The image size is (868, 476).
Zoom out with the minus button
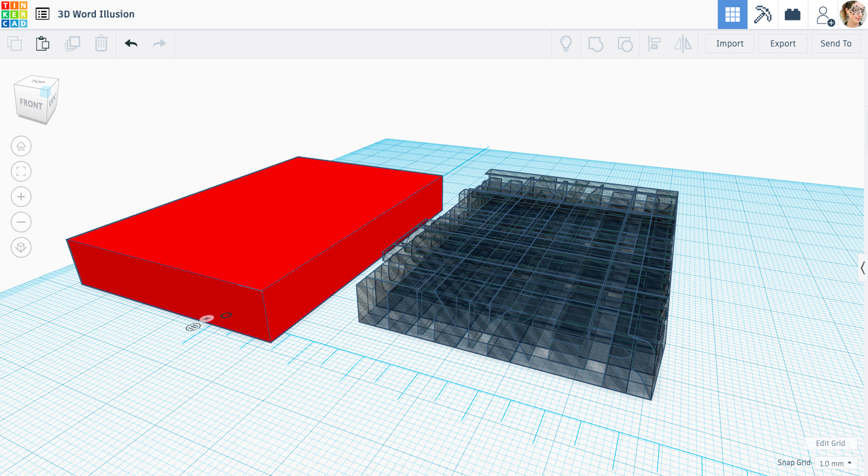pyautogui.click(x=21, y=222)
